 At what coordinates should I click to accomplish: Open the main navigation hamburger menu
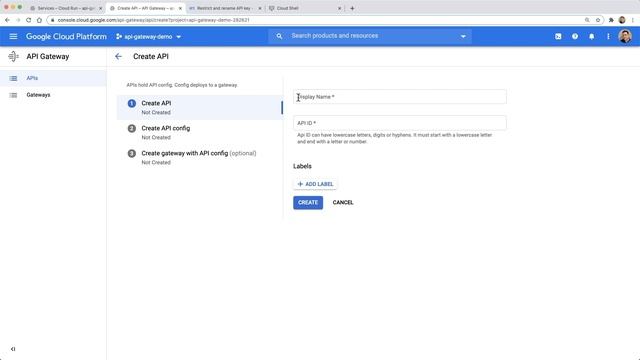13,36
